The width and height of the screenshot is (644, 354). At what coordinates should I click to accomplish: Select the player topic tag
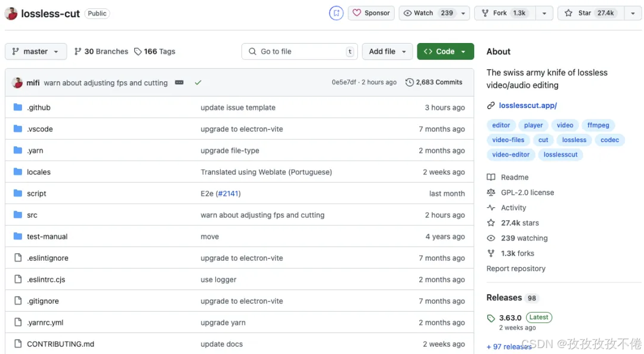point(533,125)
